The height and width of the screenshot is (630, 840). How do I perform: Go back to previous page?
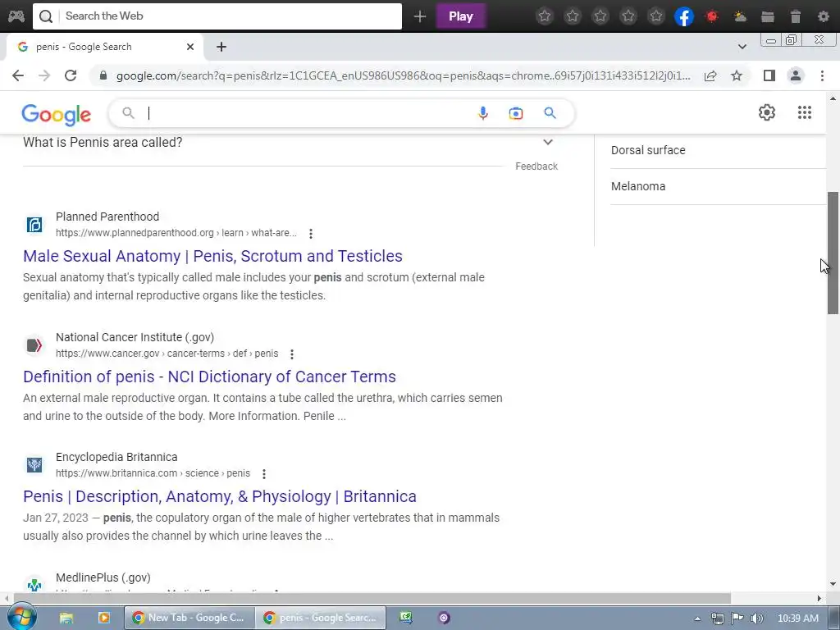point(18,75)
